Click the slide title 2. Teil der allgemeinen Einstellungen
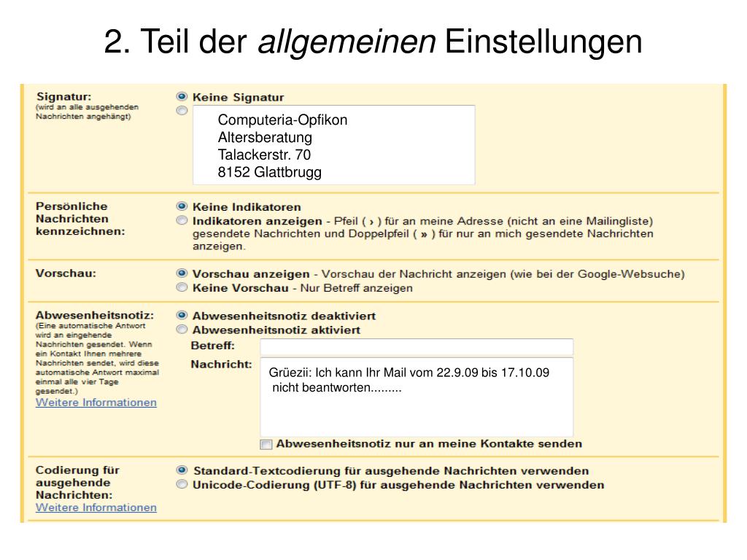747x560 pixels. click(x=373, y=42)
